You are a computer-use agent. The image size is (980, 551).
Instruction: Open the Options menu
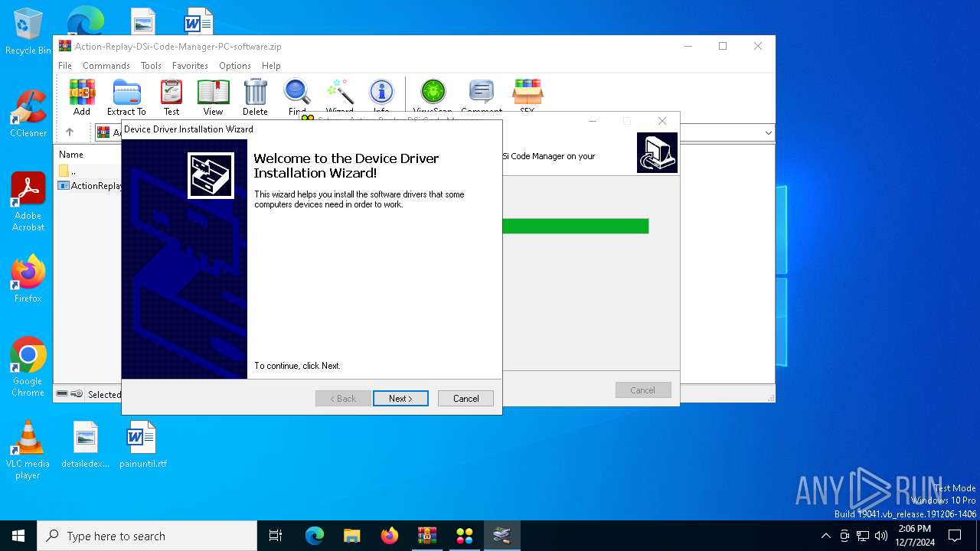tap(235, 66)
